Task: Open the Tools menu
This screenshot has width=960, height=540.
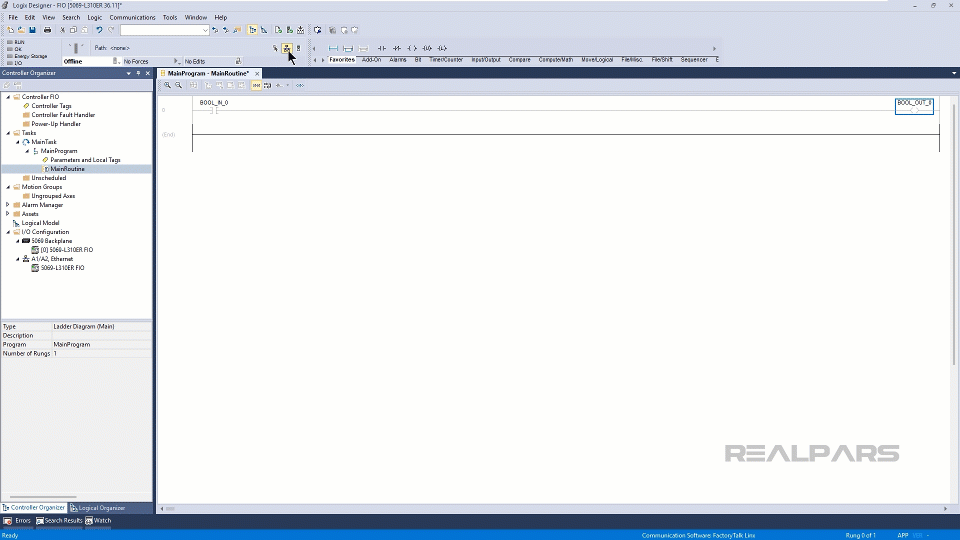Action: 170,18
